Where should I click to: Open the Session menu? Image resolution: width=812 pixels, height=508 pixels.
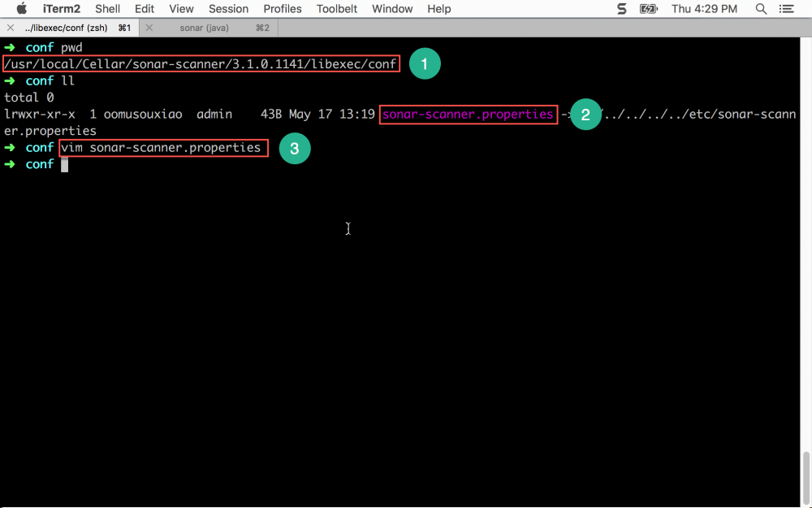[228, 9]
